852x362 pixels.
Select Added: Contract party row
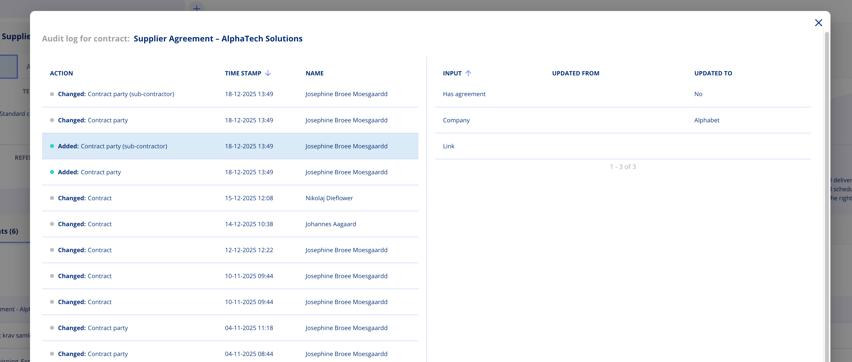click(230, 172)
